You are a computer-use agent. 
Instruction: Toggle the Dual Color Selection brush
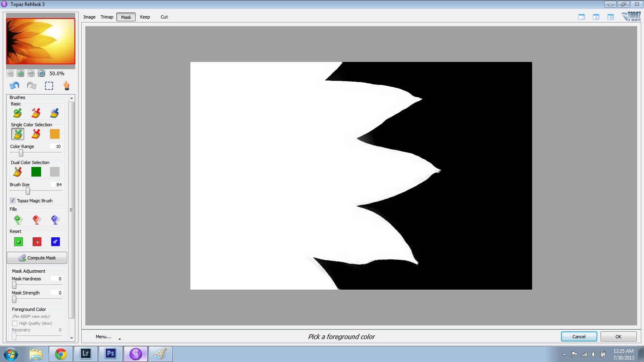tap(17, 172)
